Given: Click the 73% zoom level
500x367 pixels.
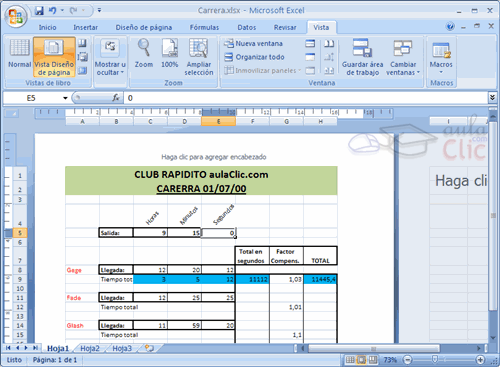Looking at the screenshot, I should point(390,360).
